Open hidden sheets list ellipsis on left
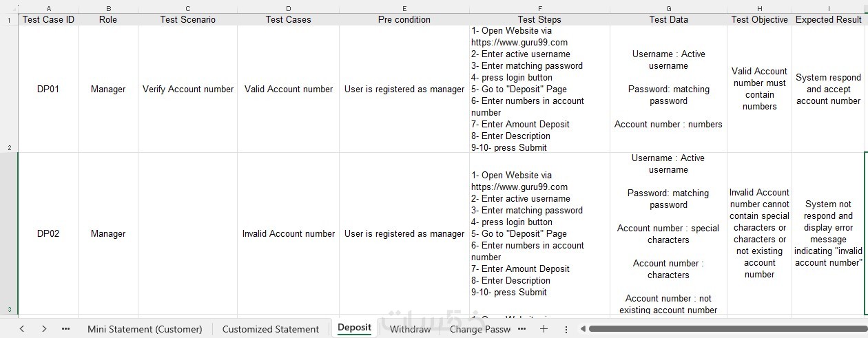This screenshot has height=338, width=868. click(66, 329)
